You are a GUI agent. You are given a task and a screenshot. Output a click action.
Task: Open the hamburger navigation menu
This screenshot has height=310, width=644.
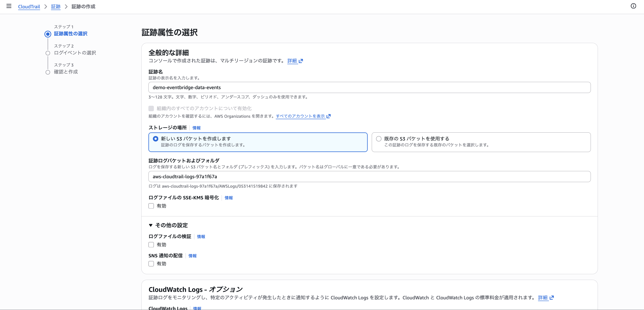tap(9, 6)
